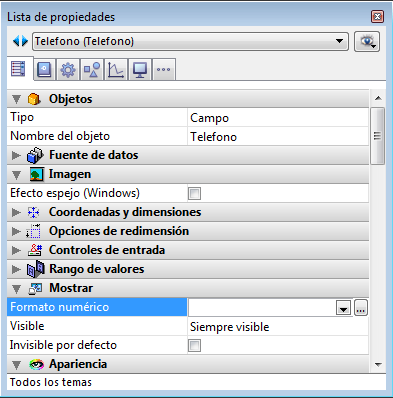Open the three-dots more tab
Image resolution: width=393 pixels, height=398 pixels.
164,70
